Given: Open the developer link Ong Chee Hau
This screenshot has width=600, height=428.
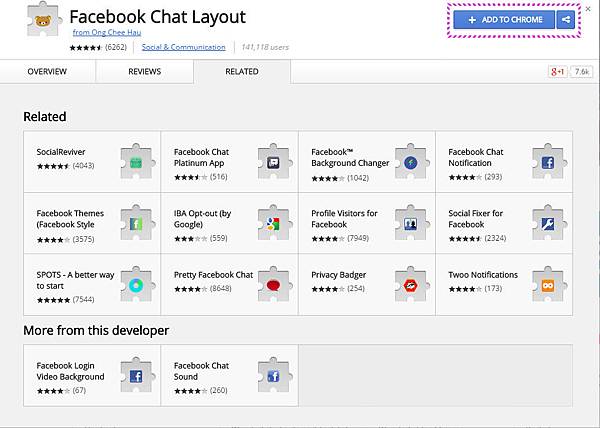Looking at the screenshot, I should click(107, 33).
